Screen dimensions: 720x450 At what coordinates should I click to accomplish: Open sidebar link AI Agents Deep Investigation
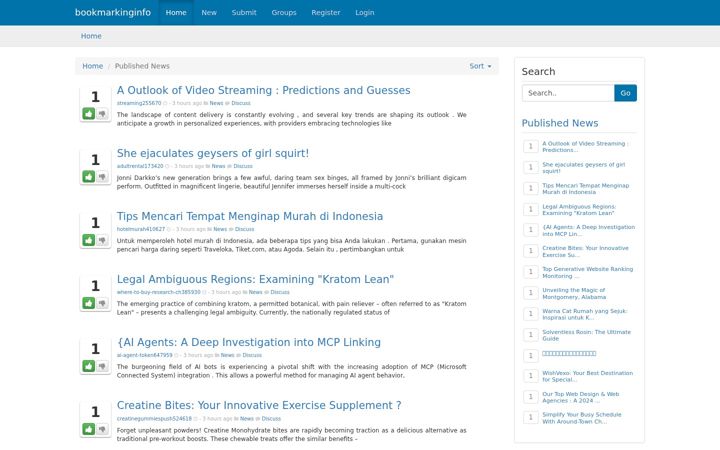(x=589, y=231)
